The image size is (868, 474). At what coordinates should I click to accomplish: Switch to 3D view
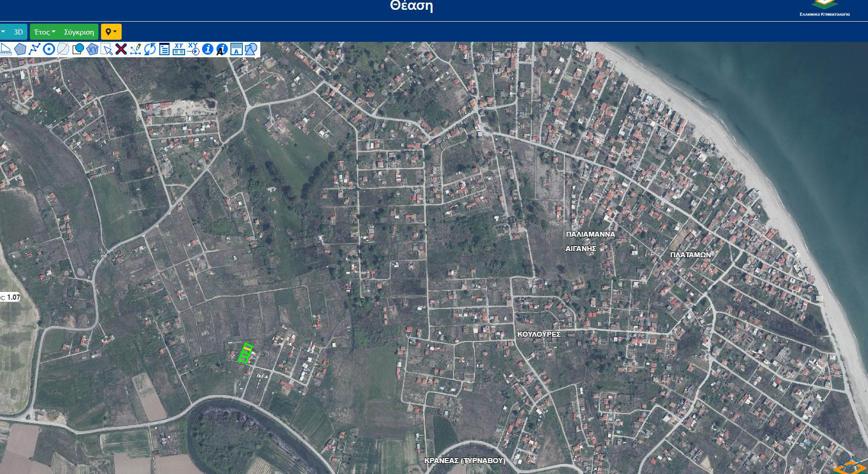(x=18, y=32)
